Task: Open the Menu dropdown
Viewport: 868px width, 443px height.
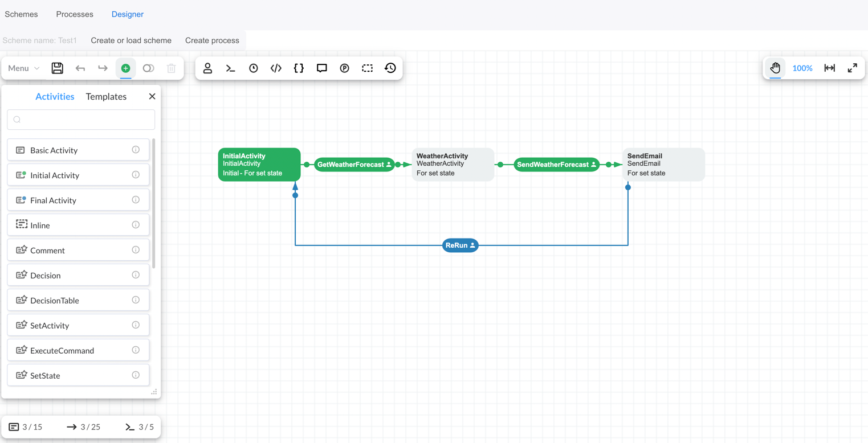Action: point(23,68)
